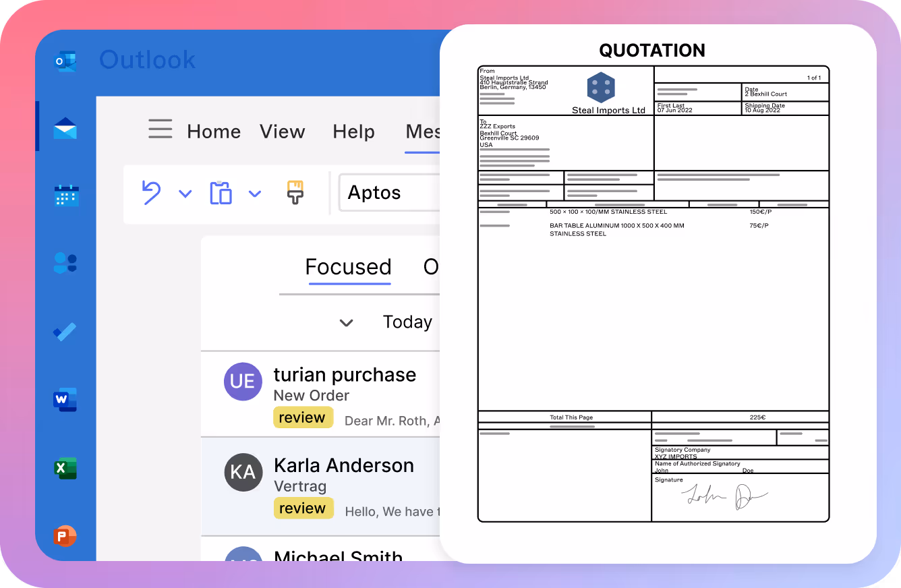
Task: Click the Undo arrow icon
Action: [151, 192]
